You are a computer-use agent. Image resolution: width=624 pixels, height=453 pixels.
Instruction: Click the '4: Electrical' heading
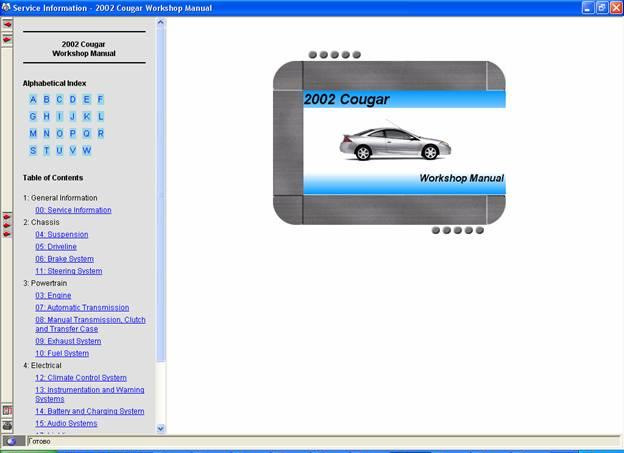pos(42,365)
